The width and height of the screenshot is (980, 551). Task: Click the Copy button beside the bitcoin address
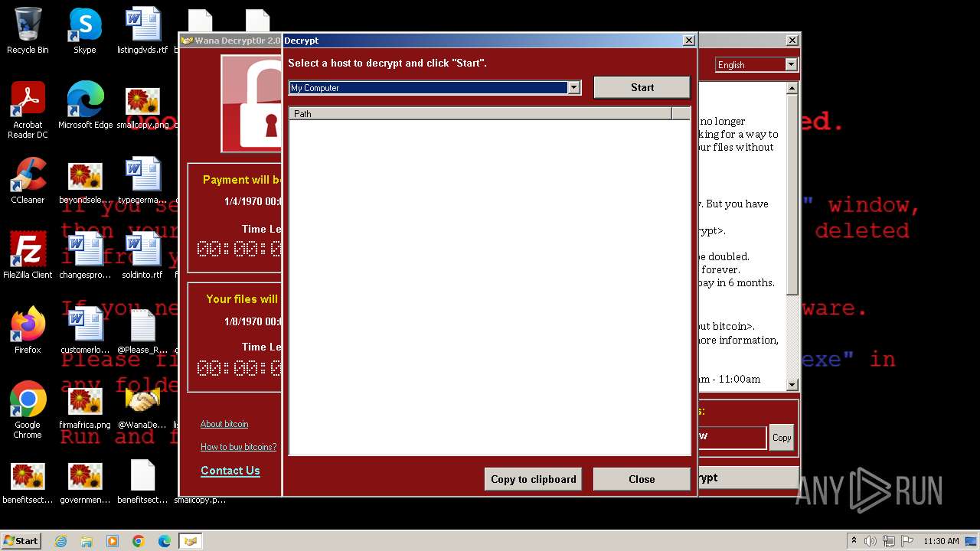(782, 438)
